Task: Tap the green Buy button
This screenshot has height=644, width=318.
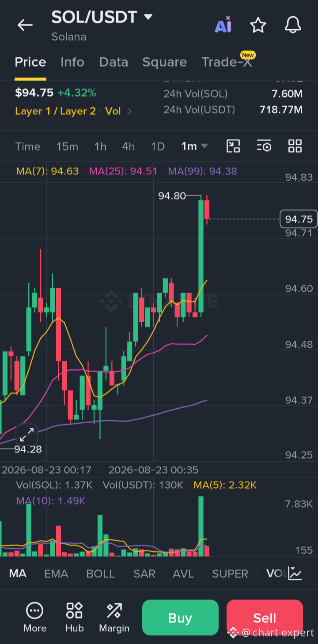Action: tap(180, 618)
